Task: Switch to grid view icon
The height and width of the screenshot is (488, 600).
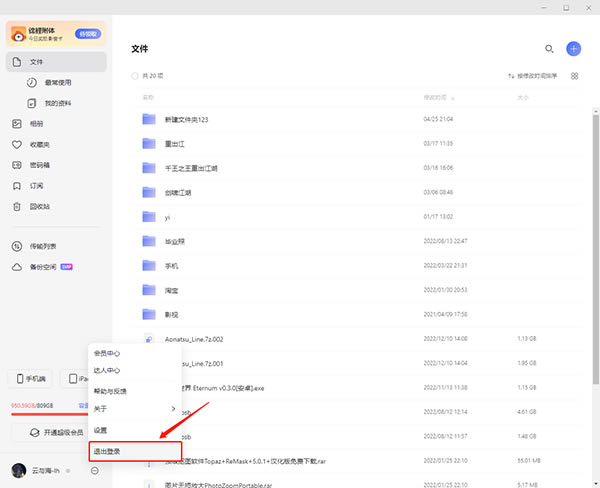Action: (x=574, y=76)
